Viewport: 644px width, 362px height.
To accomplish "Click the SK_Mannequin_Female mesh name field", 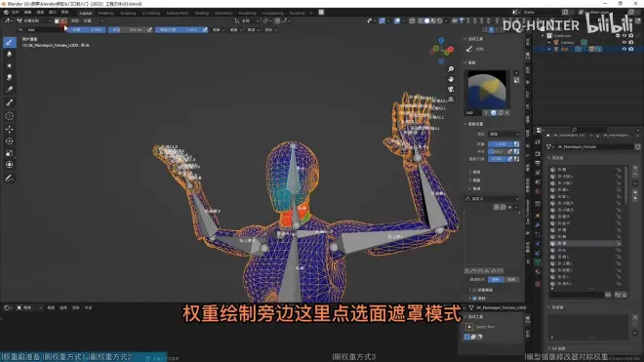I will [594, 146].
